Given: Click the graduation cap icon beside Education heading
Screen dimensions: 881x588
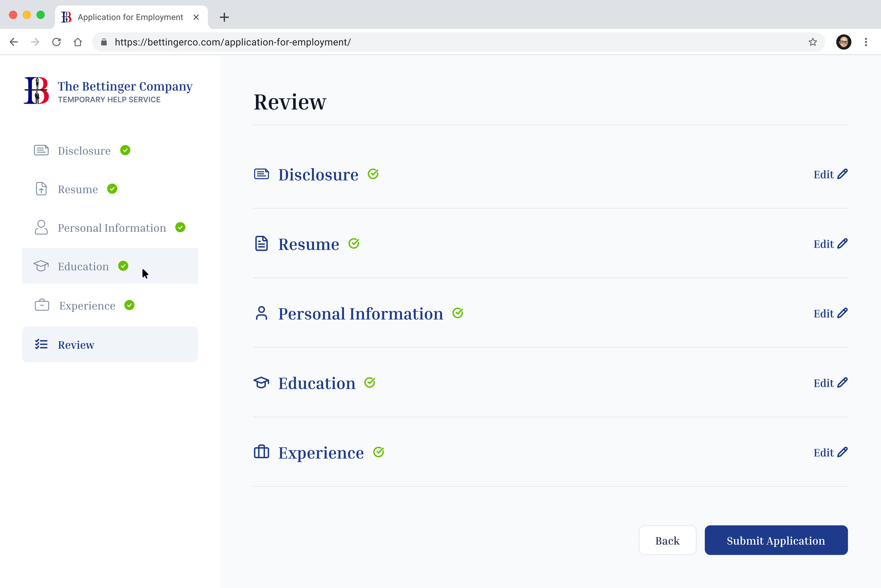Looking at the screenshot, I should [x=261, y=383].
